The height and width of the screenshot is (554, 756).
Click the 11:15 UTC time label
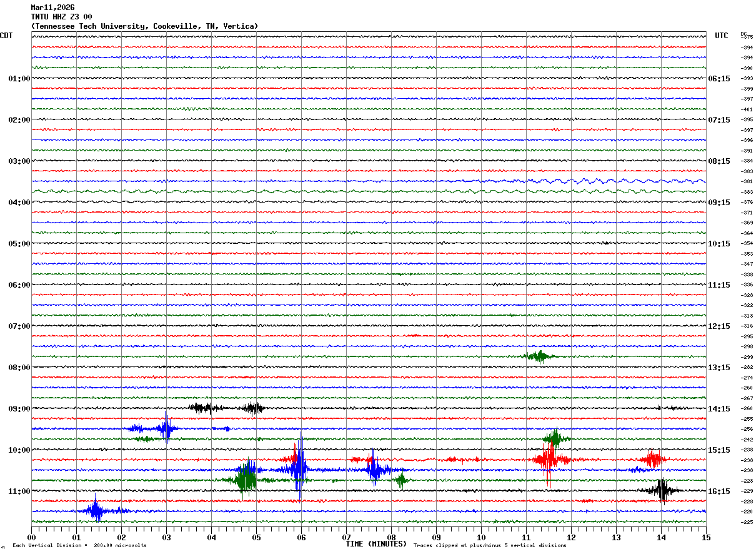coord(719,285)
